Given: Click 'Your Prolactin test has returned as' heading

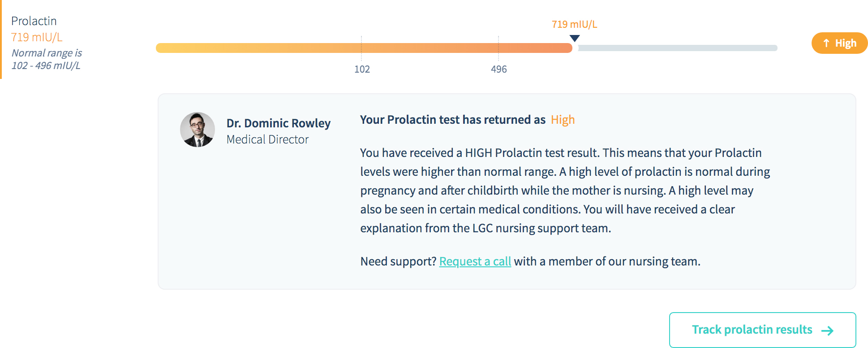Looking at the screenshot, I should click(x=452, y=120).
